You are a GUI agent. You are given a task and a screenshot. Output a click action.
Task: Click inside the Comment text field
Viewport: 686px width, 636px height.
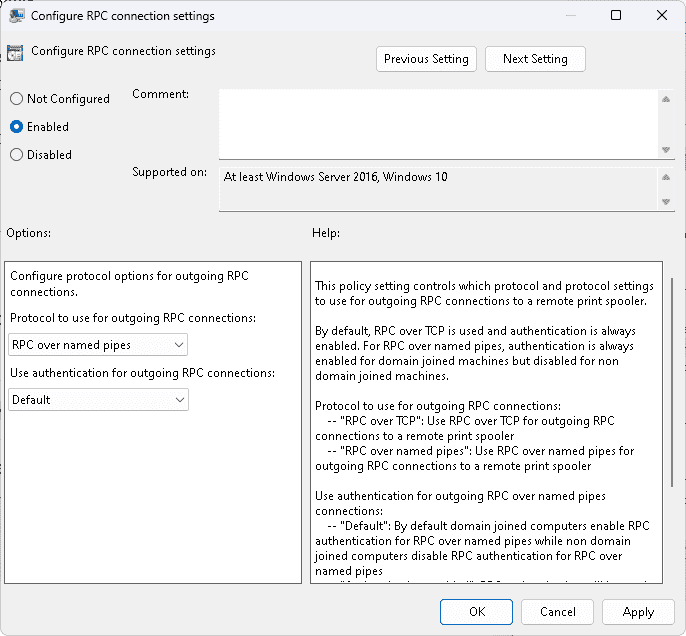click(438, 123)
